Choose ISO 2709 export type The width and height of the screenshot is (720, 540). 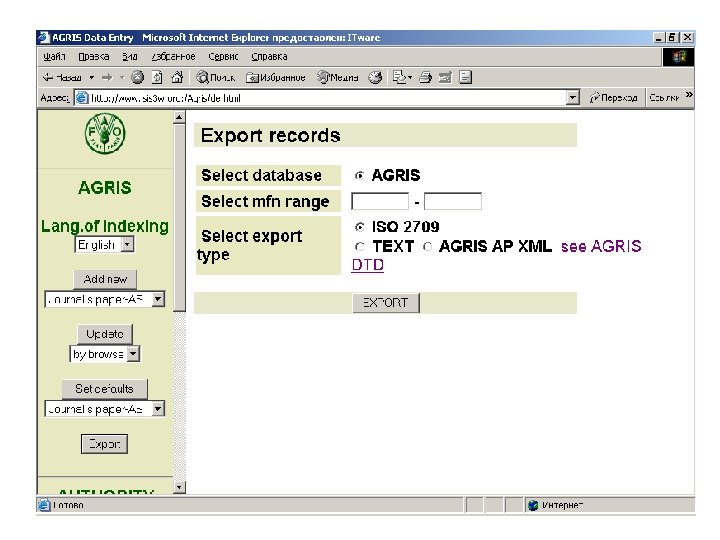click(360, 227)
